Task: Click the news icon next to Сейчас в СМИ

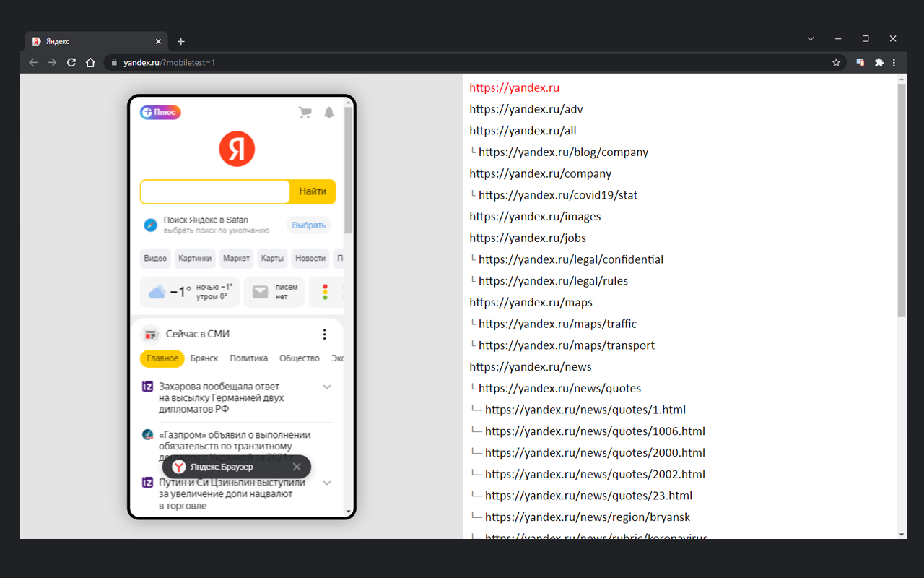Action: pyautogui.click(x=150, y=335)
